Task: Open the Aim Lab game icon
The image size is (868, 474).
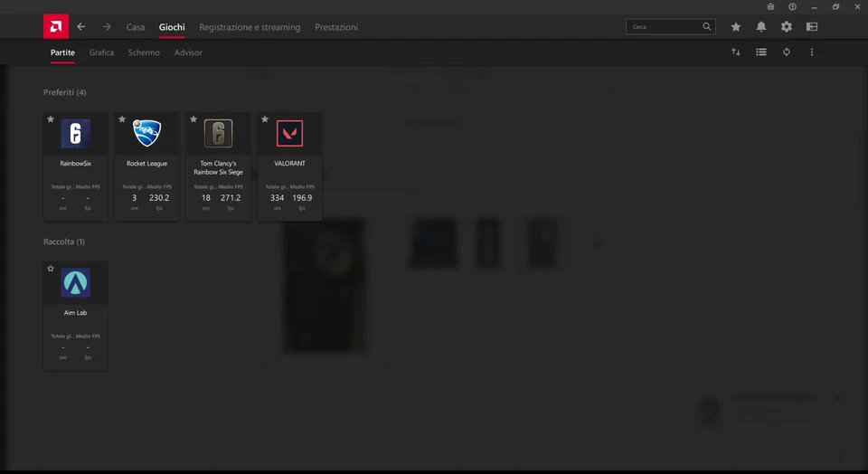Action: 75,282
